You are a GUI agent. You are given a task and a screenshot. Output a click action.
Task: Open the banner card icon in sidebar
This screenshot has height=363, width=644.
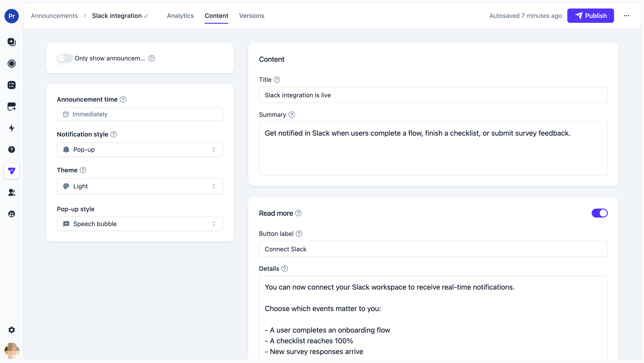[x=11, y=107]
